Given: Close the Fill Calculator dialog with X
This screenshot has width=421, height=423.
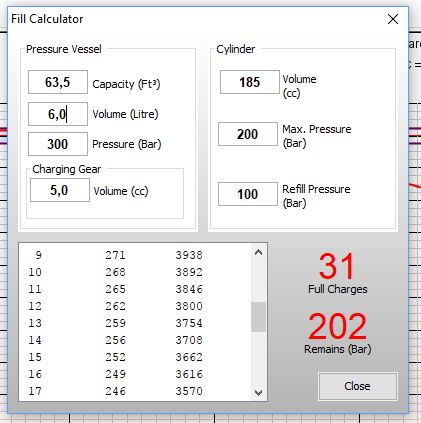Looking at the screenshot, I should pos(393,19).
